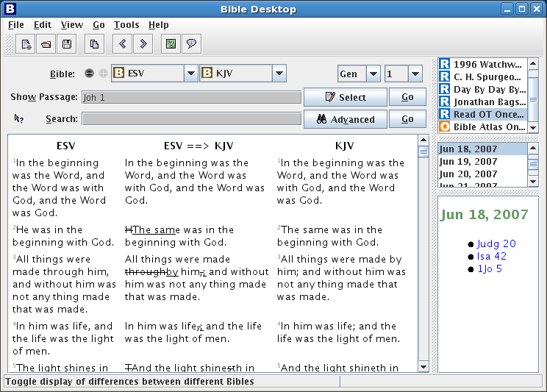
Task: Add a Bible with the plus button
Action: click(x=103, y=74)
